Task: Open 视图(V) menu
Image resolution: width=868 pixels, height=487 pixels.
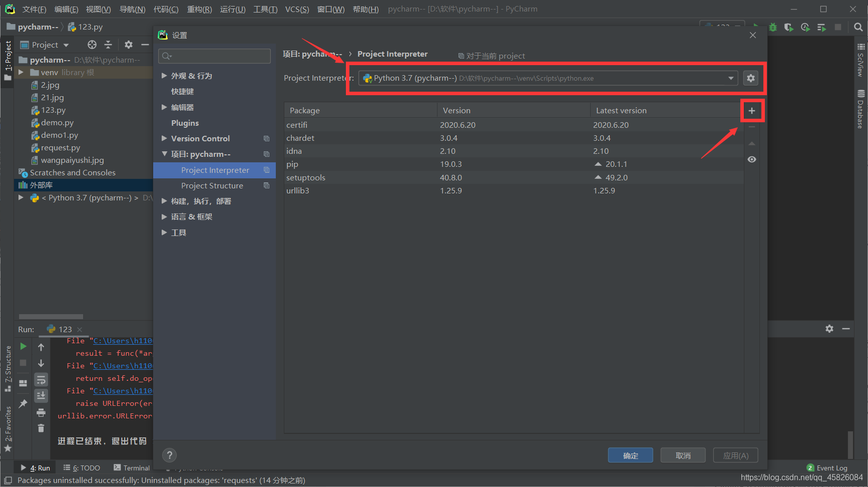Action: pyautogui.click(x=98, y=9)
